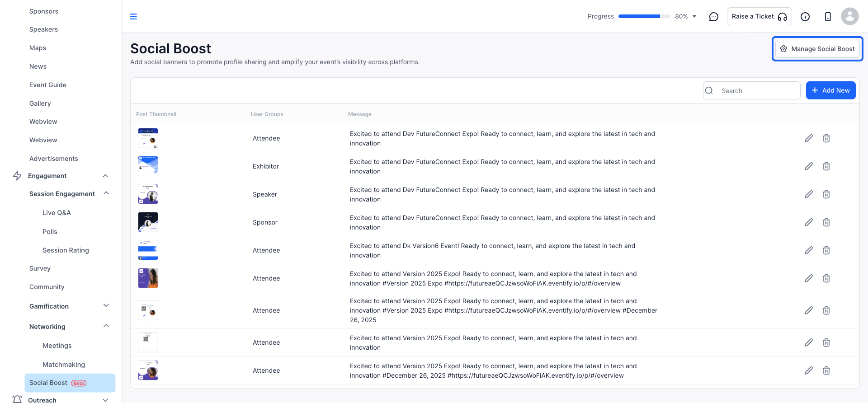Click the search magnifier icon

coord(709,90)
